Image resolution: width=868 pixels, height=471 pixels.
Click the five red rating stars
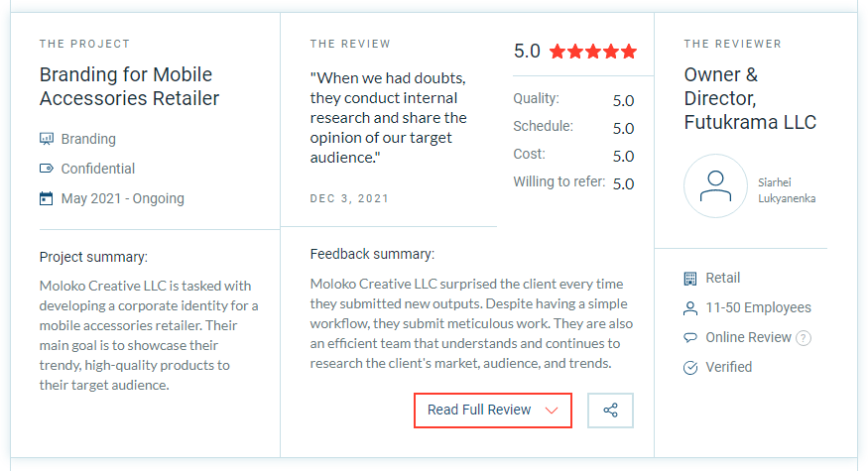tap(592, 52)
